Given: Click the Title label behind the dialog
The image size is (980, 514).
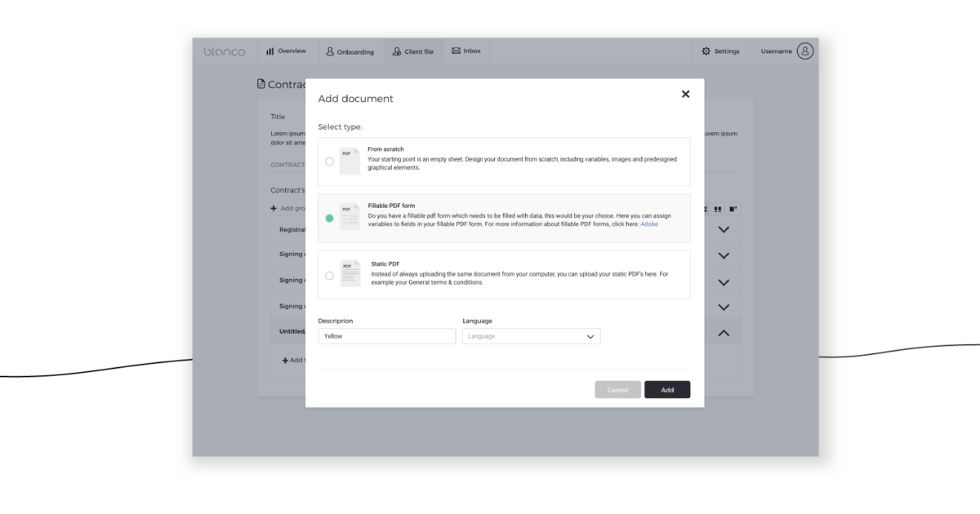Looking at the screenshot, I should (278, 117).
